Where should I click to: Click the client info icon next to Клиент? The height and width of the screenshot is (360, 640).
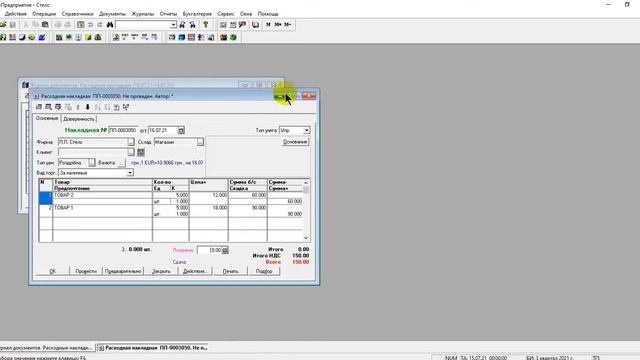[x=141, y=152]
